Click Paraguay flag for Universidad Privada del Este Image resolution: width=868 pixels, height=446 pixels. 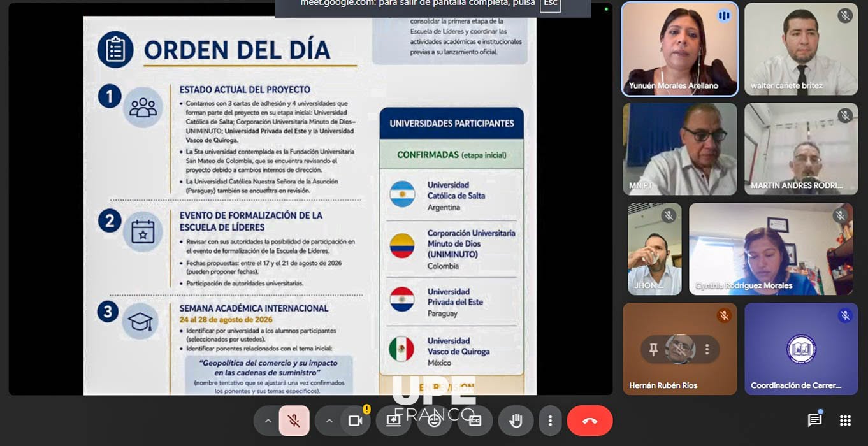402,299
